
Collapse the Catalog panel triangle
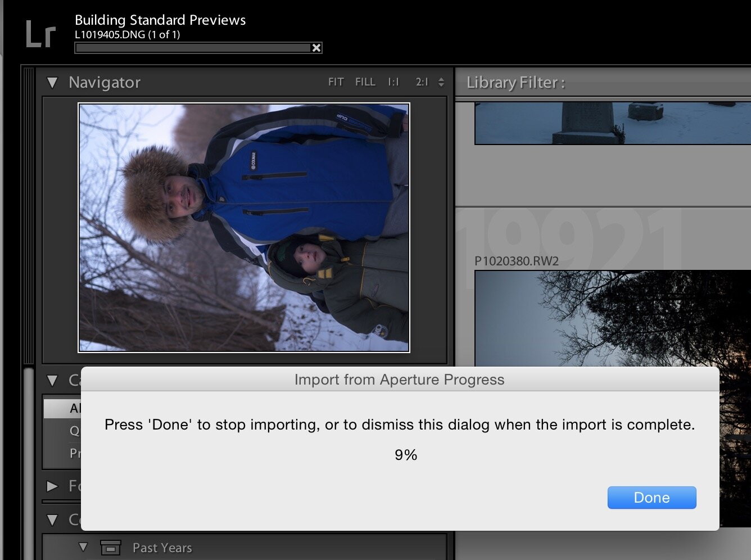(x=52, y=381)
